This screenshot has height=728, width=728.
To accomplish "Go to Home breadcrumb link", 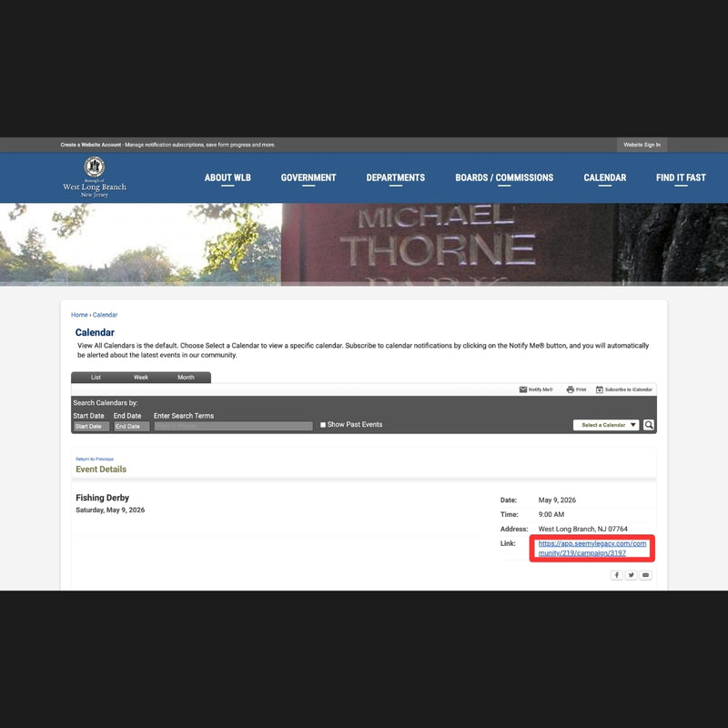I will (x=79, y=315).
